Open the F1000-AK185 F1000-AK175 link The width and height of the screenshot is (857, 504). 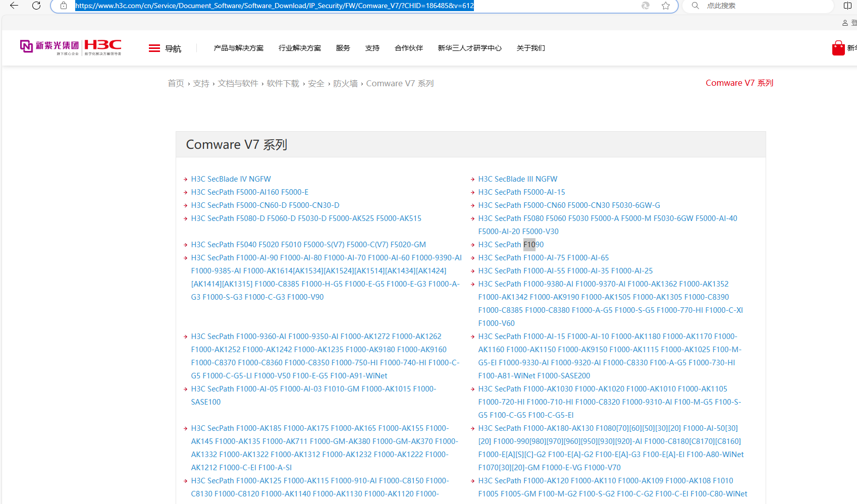pos(325,448)
